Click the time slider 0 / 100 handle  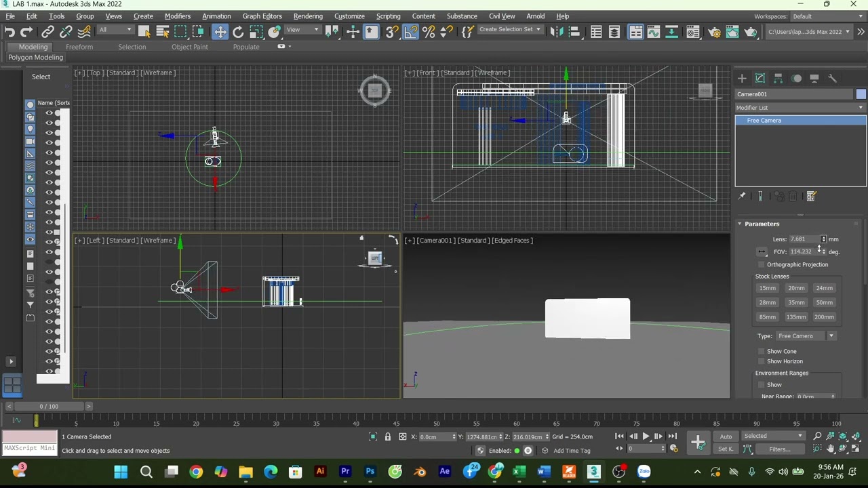click(49, 407)
